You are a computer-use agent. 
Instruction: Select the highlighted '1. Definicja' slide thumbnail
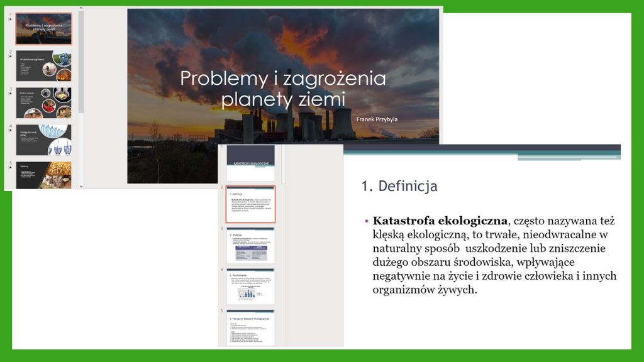point(250,204)
